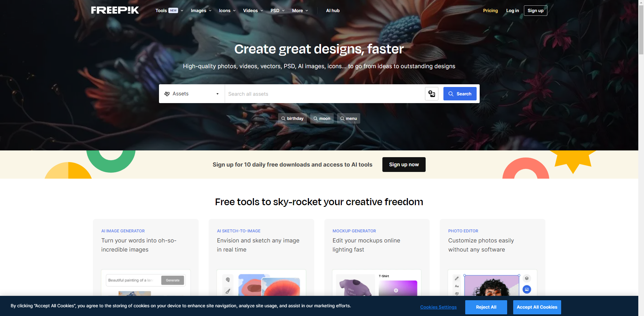Click the pencil icon in Photo Editor card
The image size is (644, 316).
coord(457,278)
